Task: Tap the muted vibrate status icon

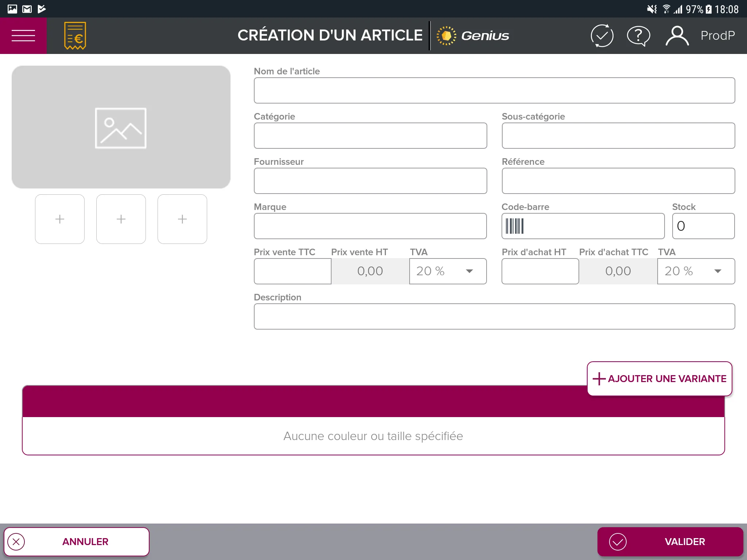Action: click(x=652, y=9)
